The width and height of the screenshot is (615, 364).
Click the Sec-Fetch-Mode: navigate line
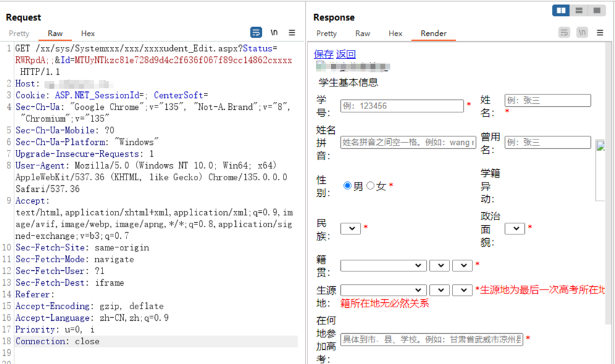(x=75, y=259)
